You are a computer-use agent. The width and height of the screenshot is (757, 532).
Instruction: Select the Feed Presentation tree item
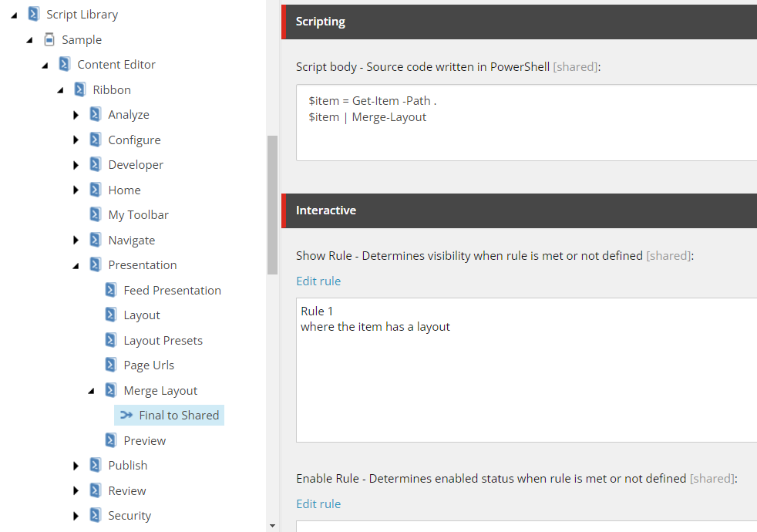point(172,290)
